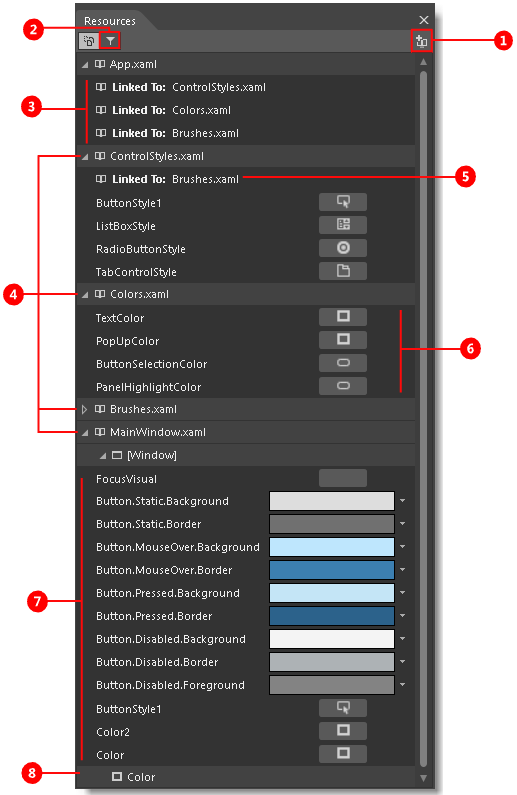Click the ButtonSelectionColor resource icon

(343, 363)
